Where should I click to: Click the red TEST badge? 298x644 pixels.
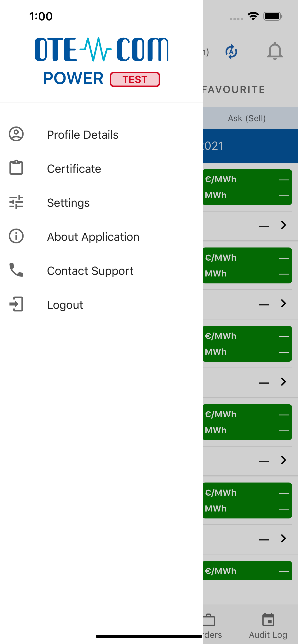[135, 80]
